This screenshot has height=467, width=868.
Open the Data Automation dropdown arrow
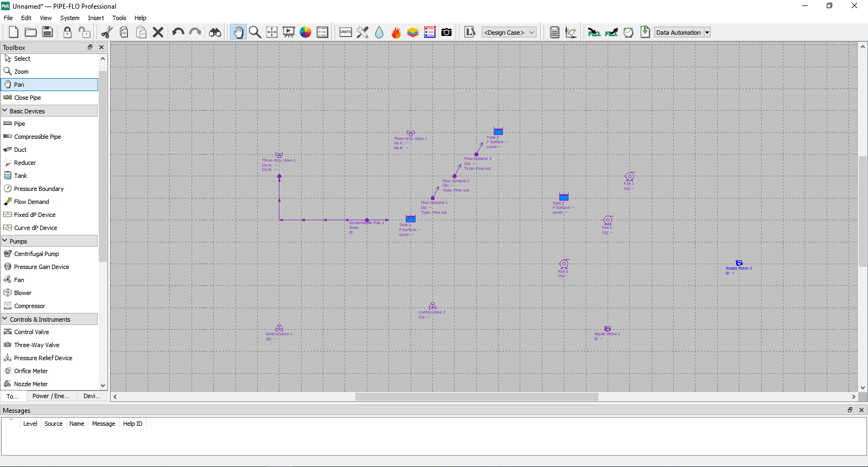(707, 33)
